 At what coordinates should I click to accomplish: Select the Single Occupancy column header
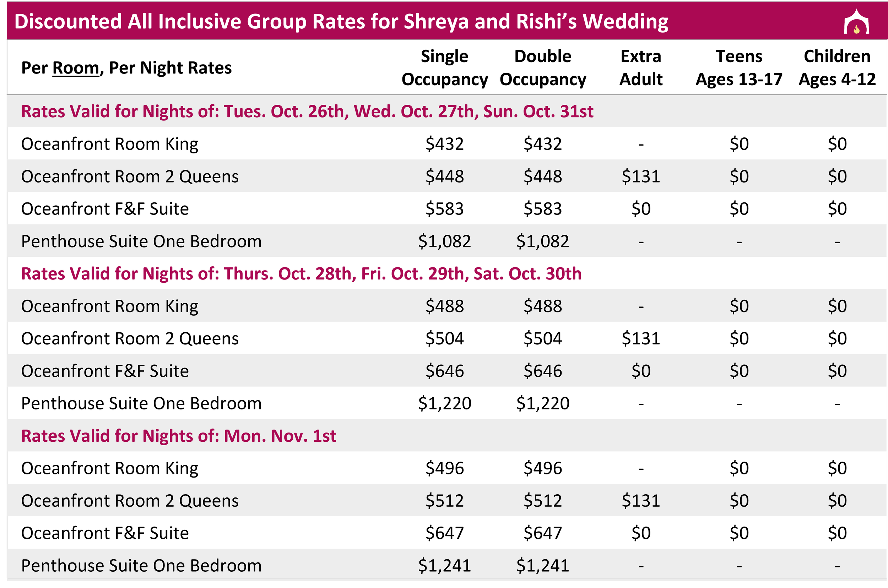point(445,68)
